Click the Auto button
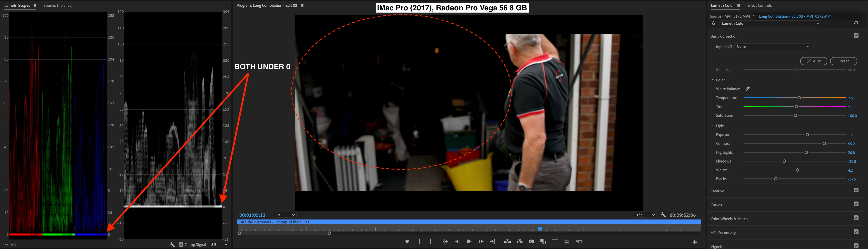Screen dimensions: 868x249 (813, 61)
